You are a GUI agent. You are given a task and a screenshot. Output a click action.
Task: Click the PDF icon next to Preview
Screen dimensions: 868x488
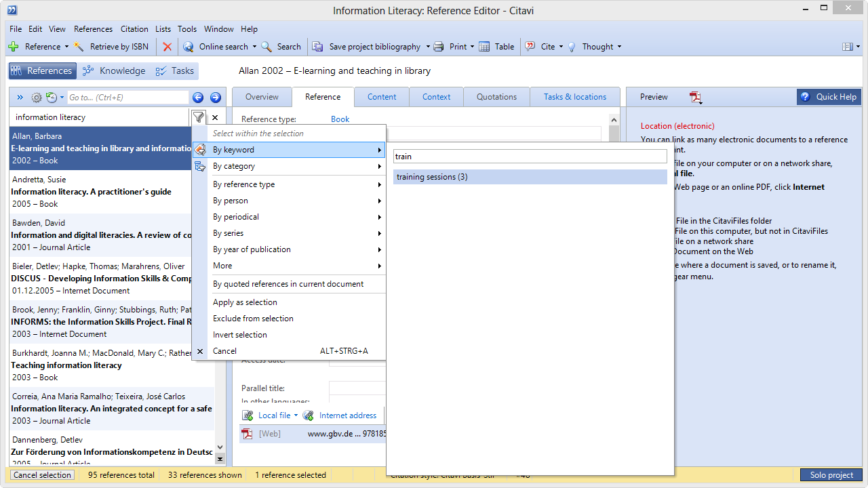pos(696,98)
